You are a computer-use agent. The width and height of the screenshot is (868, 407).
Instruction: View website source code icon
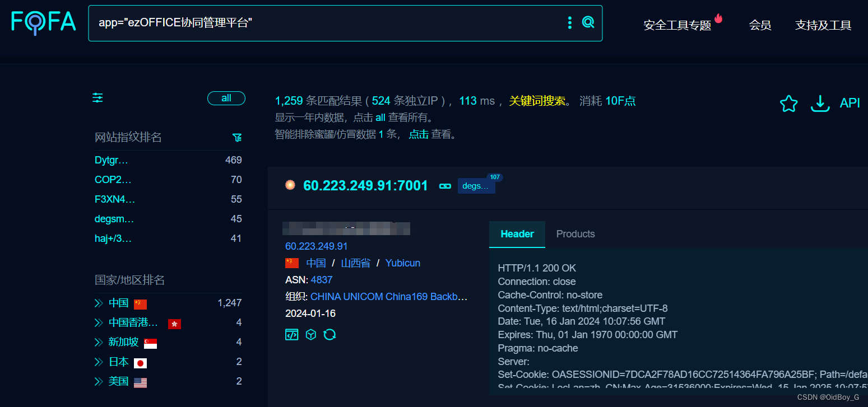point(292,335)
